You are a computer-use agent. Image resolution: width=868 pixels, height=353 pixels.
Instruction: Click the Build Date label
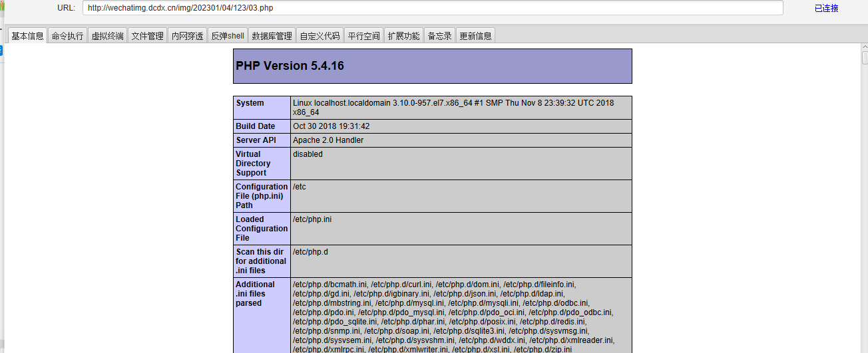[255, 126]
